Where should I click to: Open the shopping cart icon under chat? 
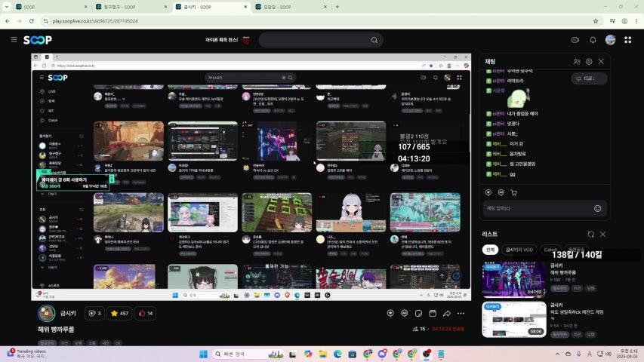[x=514, y=192]
